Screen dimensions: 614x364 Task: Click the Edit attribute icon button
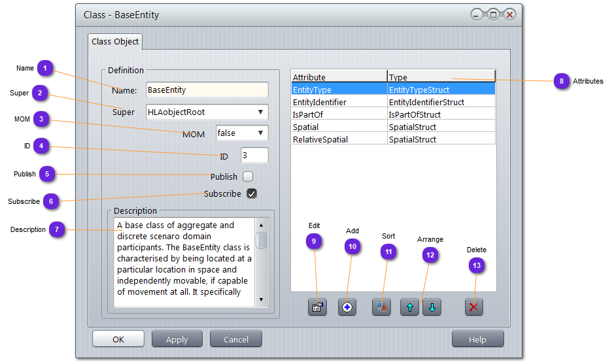click(x=317, y=306)
